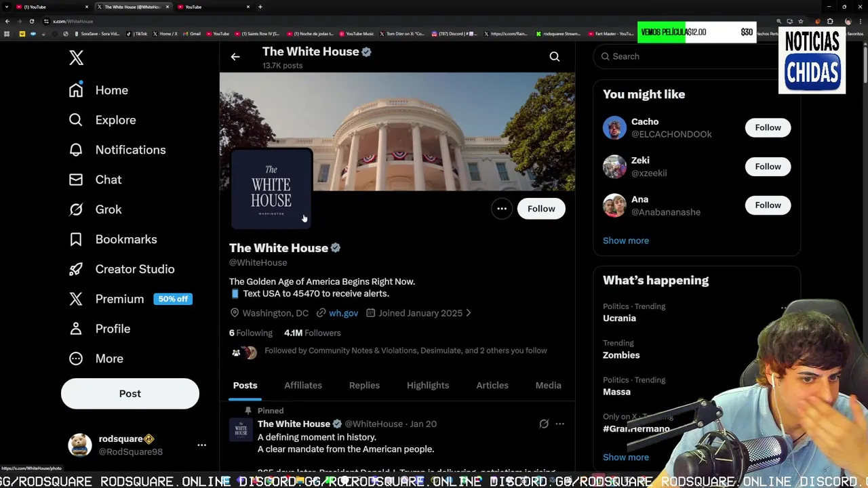Follow Cacho in You might like
Image resolution: width=868 pixels, height=488 pixels.
click(768, 127)
